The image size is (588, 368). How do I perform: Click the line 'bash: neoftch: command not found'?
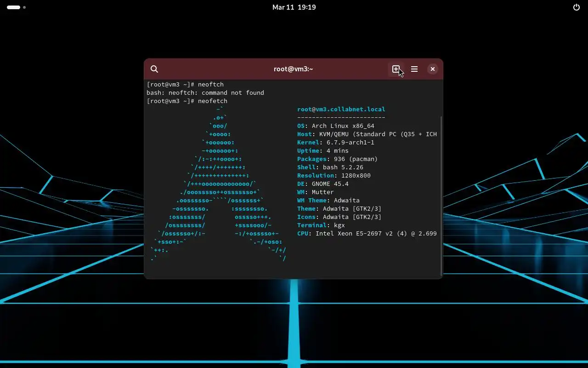point(205,93)
